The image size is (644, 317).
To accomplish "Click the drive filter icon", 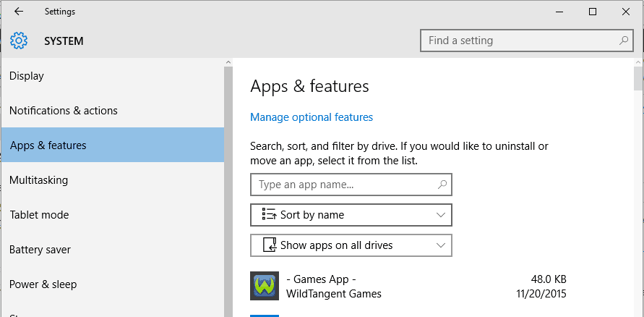I will 270,245.
